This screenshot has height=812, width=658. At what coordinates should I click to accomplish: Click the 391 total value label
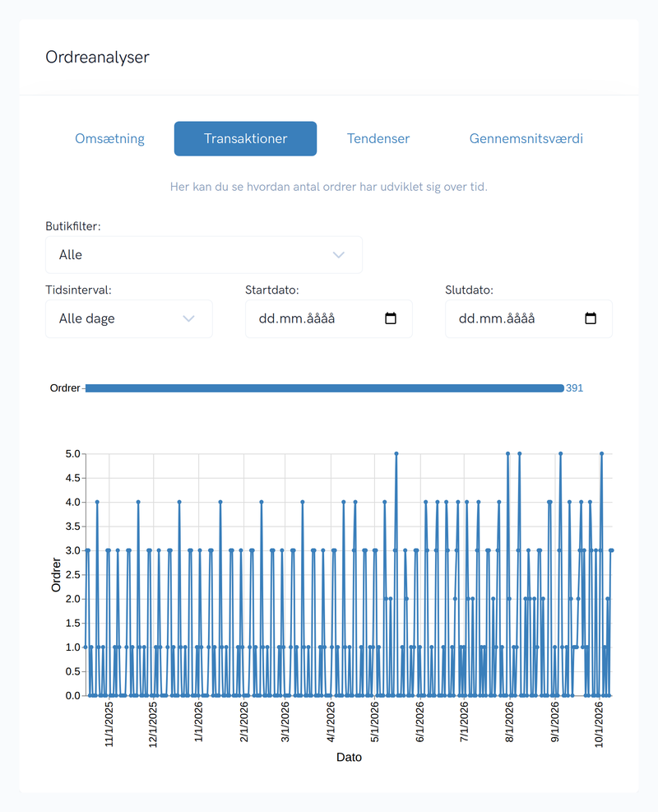(x=575, y=388)
